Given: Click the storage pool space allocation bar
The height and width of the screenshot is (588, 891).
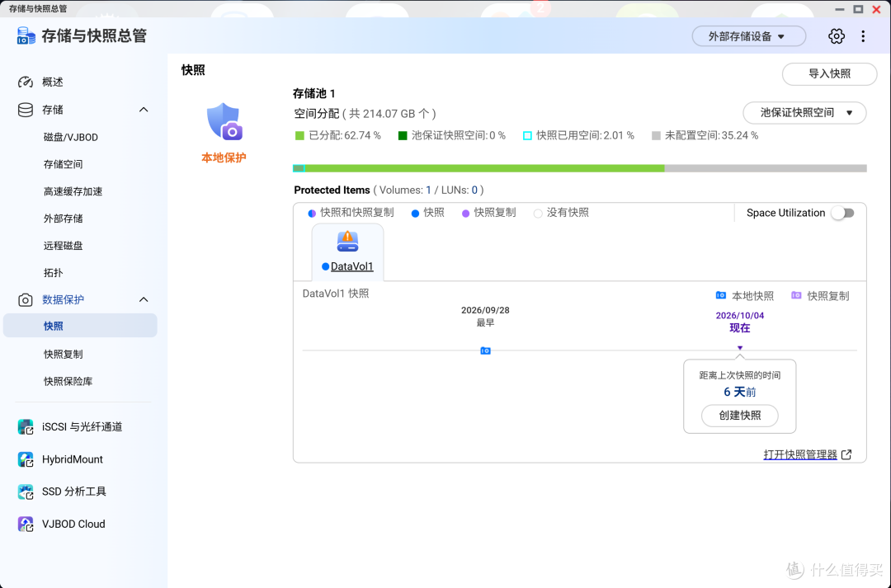Looking at the screenshot, I should coord(580,168).
